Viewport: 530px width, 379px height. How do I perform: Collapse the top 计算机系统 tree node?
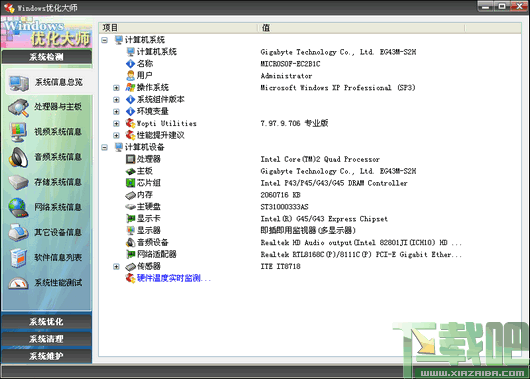(105, 40)
